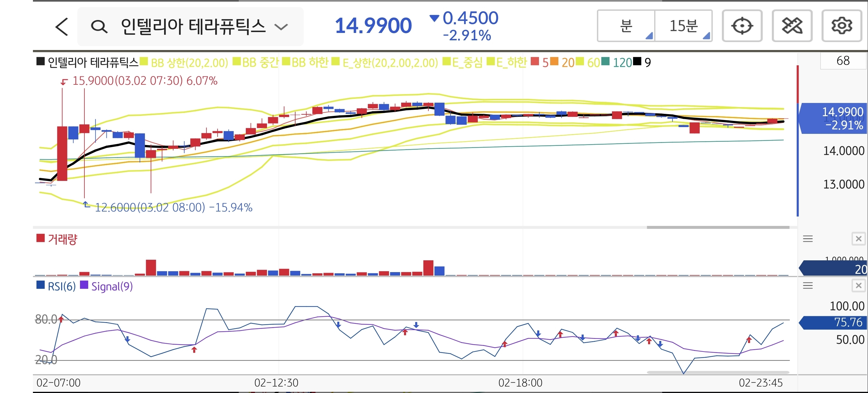Open the volume panel hamburger menu

pos(808,239)
